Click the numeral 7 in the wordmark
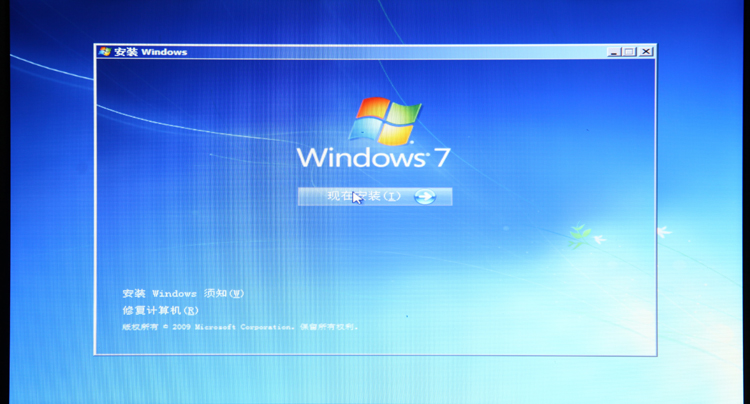Viewport: 750px width, 404px height. point(442,159)
